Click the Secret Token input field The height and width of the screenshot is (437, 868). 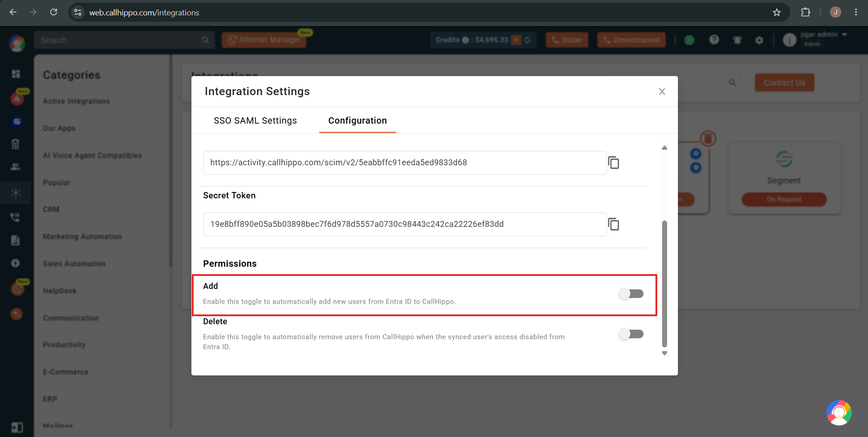405,224
